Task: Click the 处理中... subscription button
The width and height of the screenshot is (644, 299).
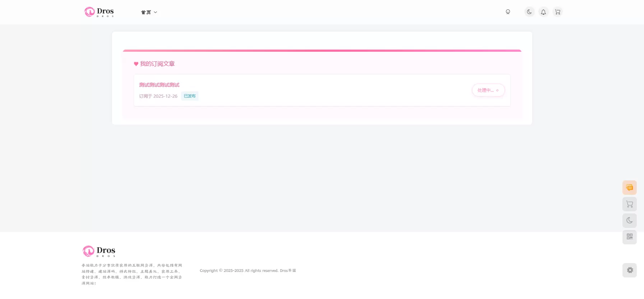Action: click(x=488, y=90)
